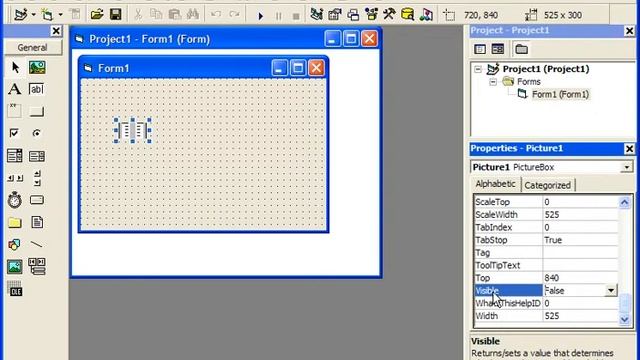Click the Paste toolbar icon

click(x=175, y=15)
